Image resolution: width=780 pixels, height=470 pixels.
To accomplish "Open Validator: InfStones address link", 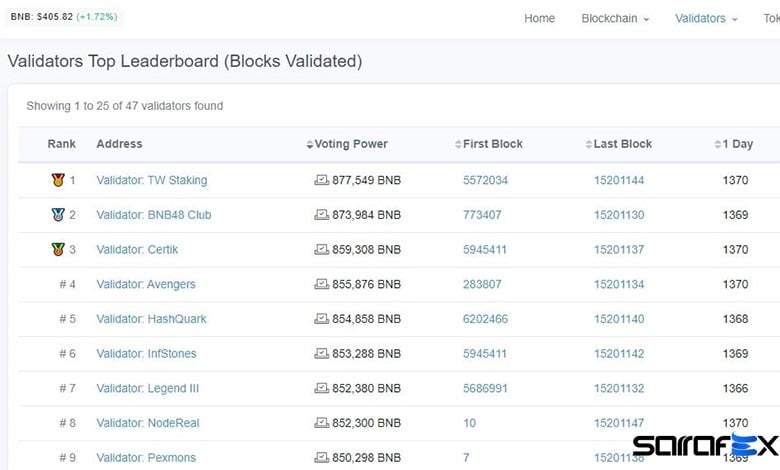I will click(x=146, y=354).
